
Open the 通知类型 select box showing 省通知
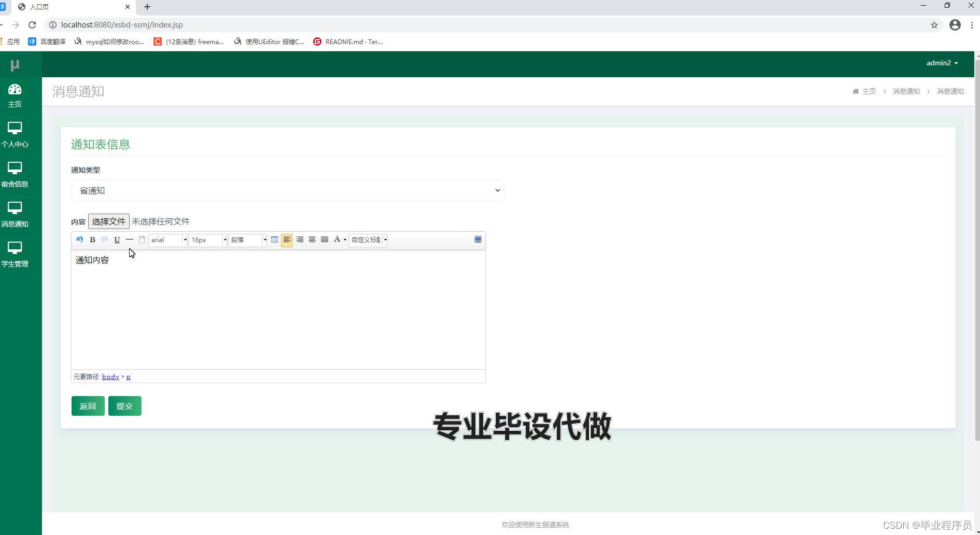tap(287, 190)
